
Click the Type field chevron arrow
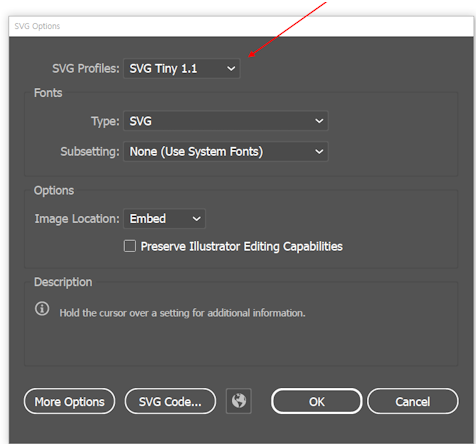[319, 121]
